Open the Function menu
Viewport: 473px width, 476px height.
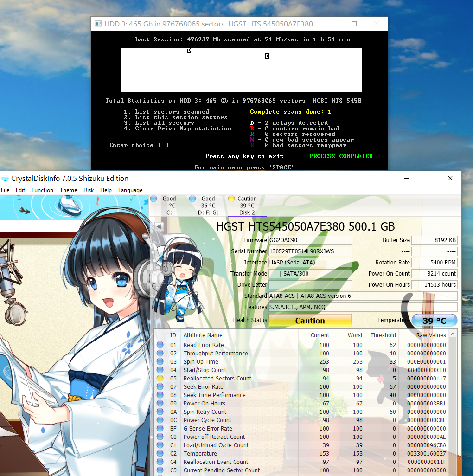42,190
